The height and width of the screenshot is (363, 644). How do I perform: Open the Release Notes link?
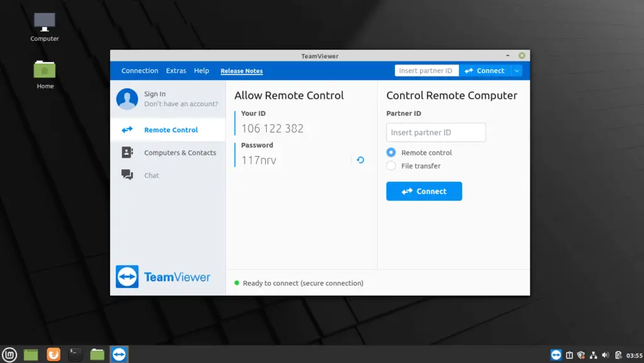coord(241,71)
